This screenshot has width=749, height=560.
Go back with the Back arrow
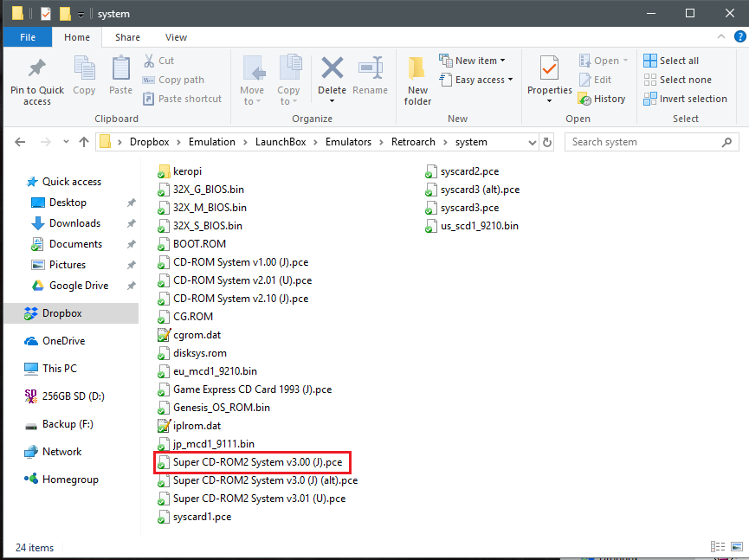20,142
